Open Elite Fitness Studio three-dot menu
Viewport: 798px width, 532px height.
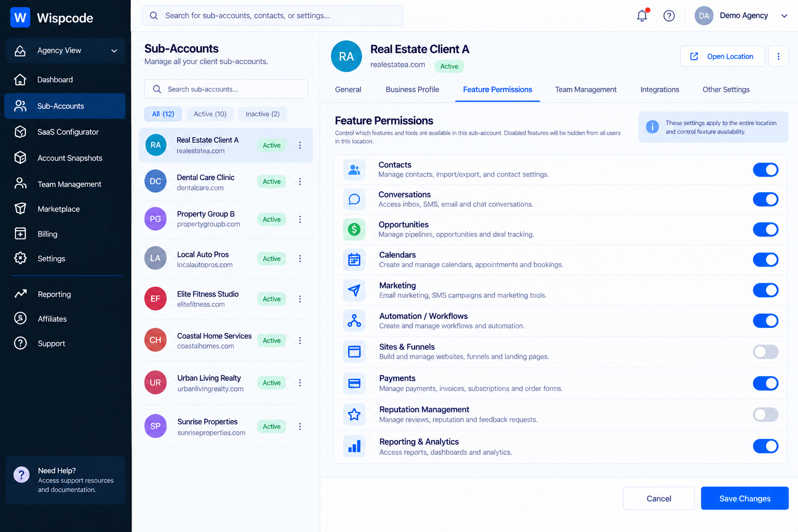[300, 299]
